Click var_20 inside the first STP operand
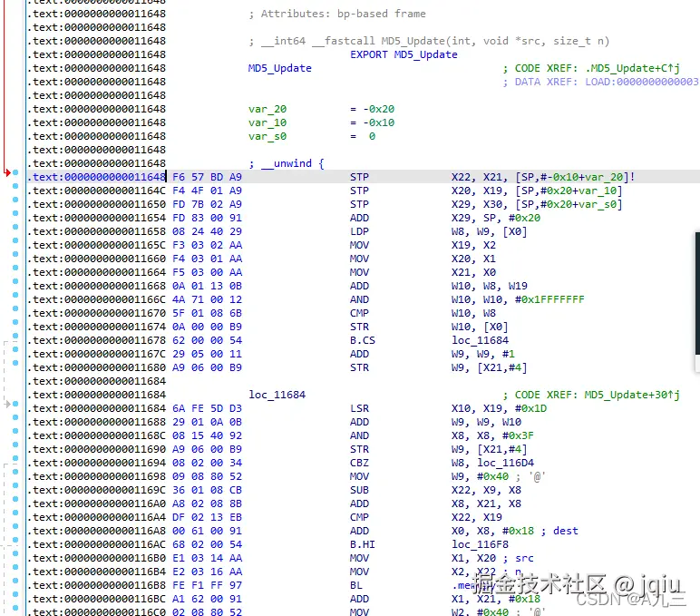The image size is (700, 616). (604, 177)
